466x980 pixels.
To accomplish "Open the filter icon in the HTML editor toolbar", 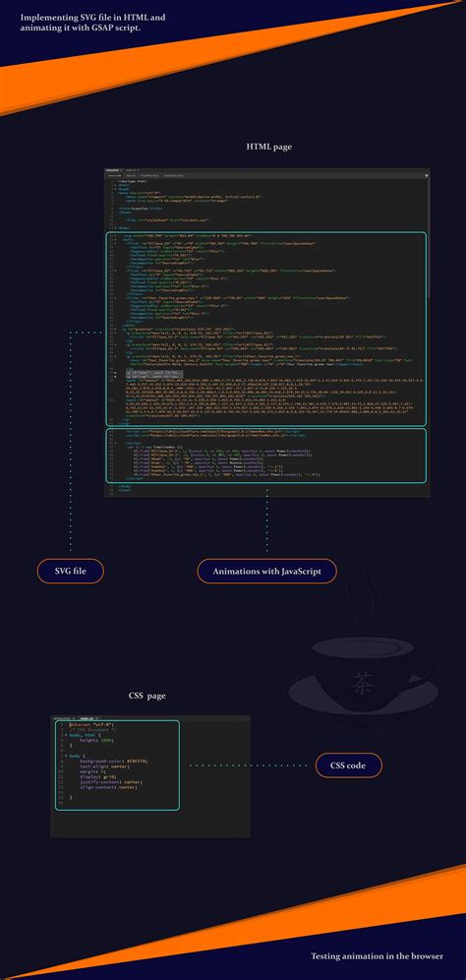I will point(427,175).
